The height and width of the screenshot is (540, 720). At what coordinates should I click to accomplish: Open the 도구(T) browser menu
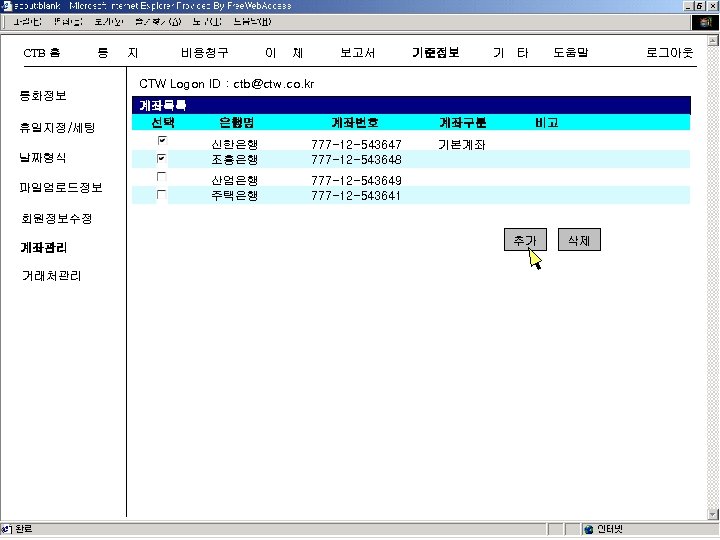coord(207,22)
